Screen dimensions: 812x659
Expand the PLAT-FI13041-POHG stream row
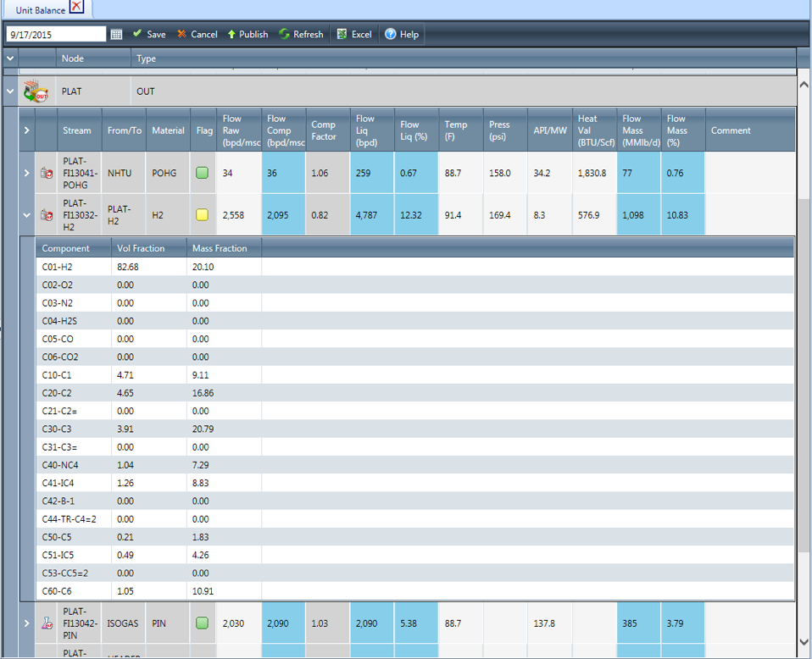[x=26, y=173]
